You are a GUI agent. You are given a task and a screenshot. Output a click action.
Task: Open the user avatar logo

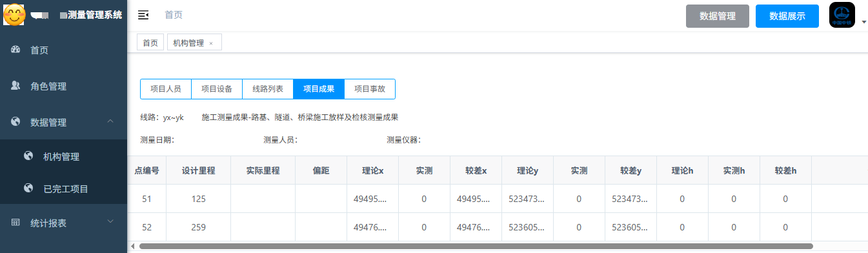(842, 15)
